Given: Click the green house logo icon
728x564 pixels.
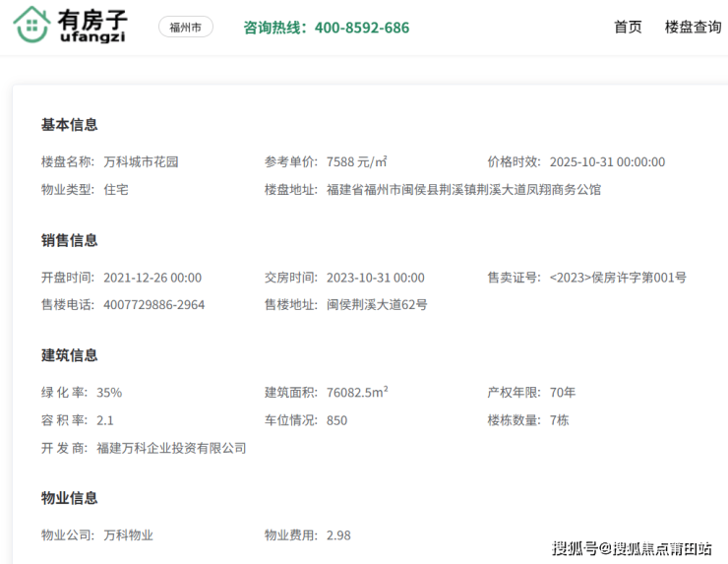Looking at the screenshot, I should (x=31, y=27).
